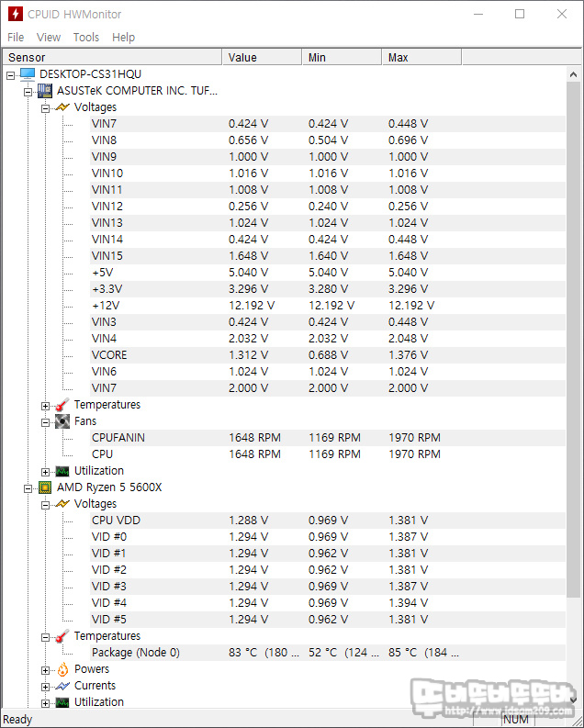Click the Powers flame icon
Screen dimensions: 584x728
point(62,669)
